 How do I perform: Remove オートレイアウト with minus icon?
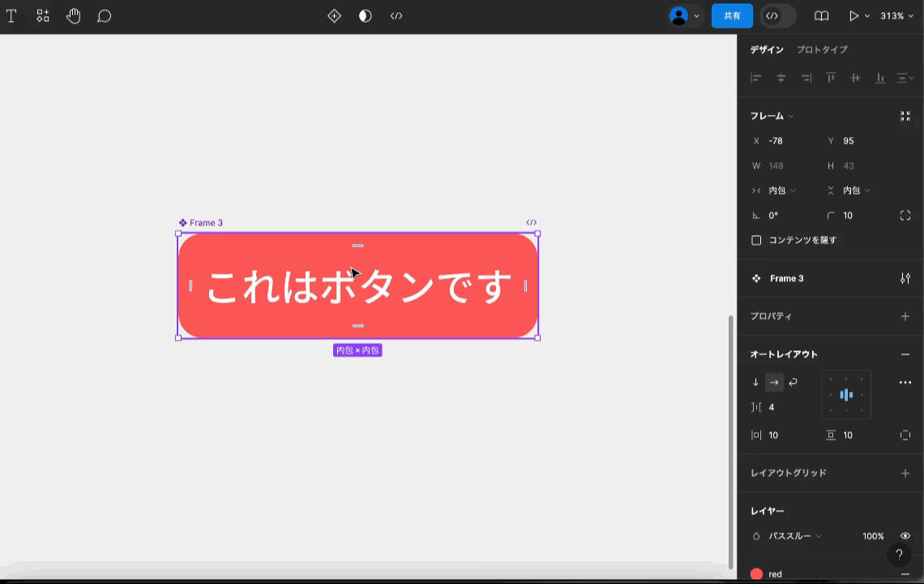pyautogui.click(x=905, y=354)
